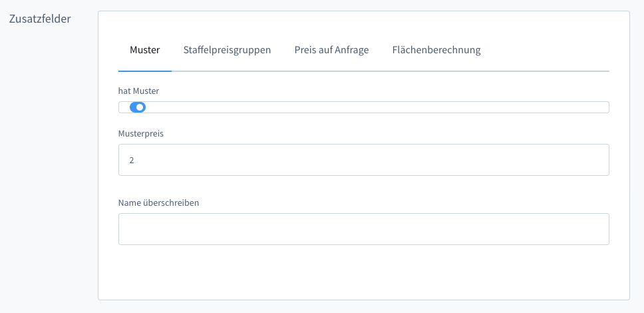Go to the Flächenberechnung tab

tap(436, 50)
